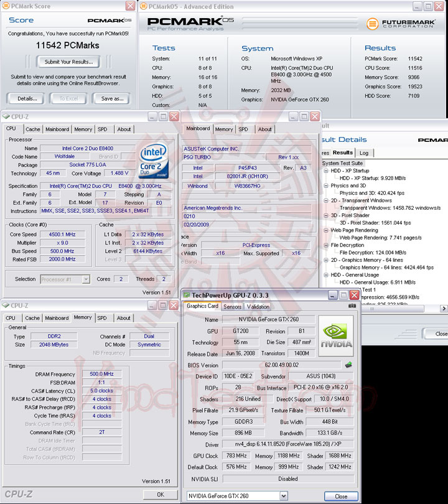The width and height of the screenshot is (448, 504).
Task: Click the BIOS save chip icon in GPU-Z
Action: 348,365
